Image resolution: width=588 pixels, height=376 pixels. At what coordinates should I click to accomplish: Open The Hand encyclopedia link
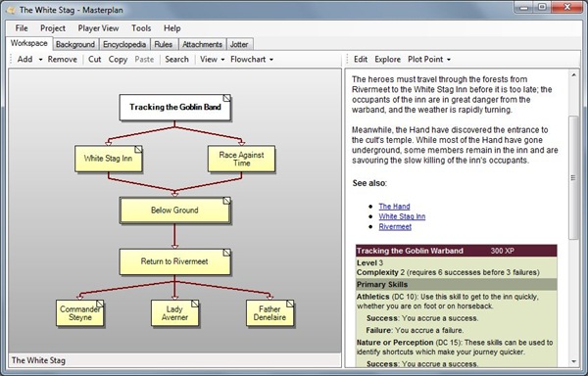pyautogui.click(x=394, y=207)
